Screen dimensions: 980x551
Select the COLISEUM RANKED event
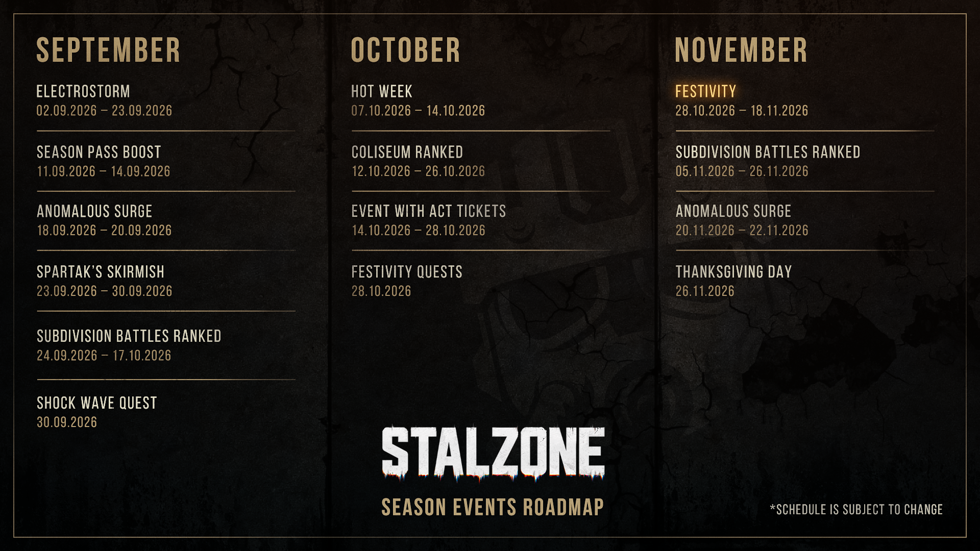click(418, 161)
